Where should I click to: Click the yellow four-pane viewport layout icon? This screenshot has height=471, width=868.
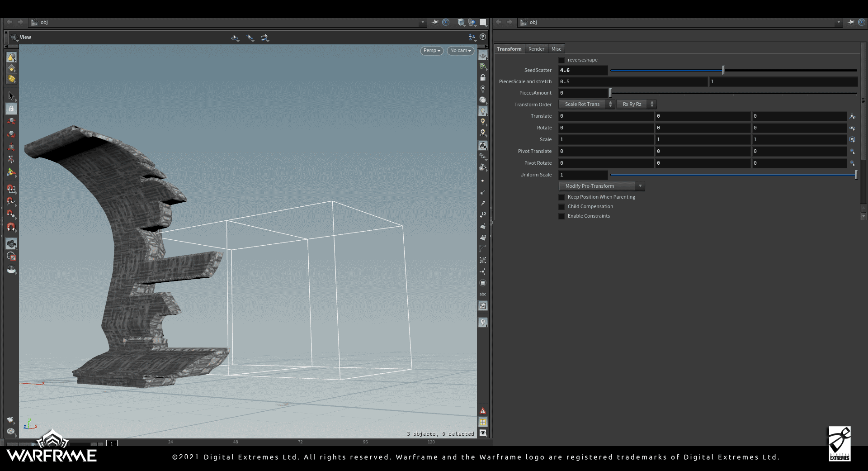[x=483, y=422]
